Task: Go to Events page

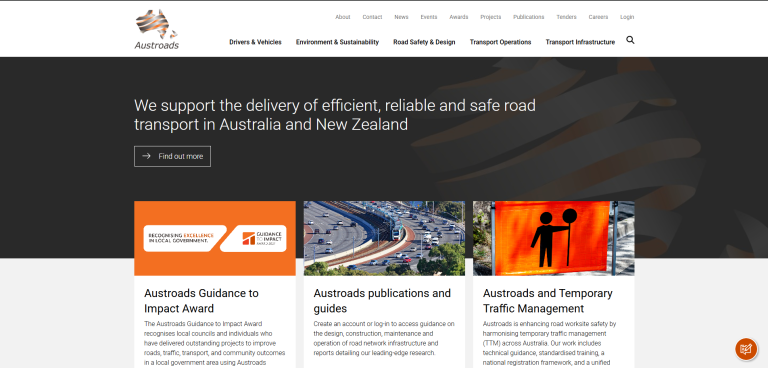Action: point(429,17)
